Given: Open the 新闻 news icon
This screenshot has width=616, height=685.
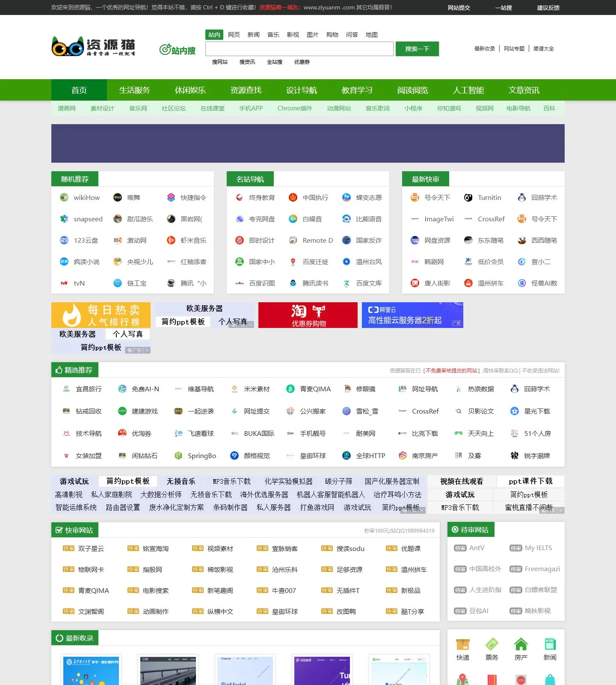Looking at the screenshot, I should click(550, 644).
